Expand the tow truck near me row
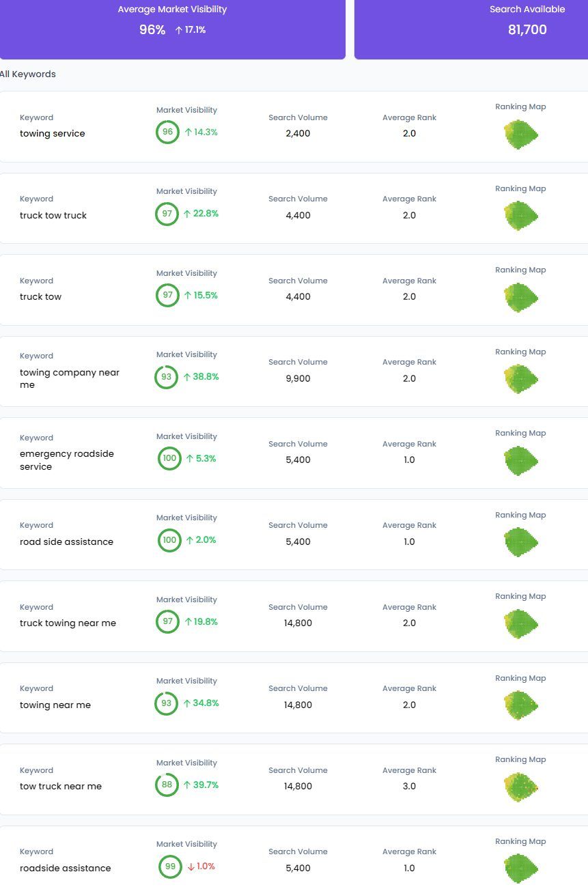 click(294, 786)
